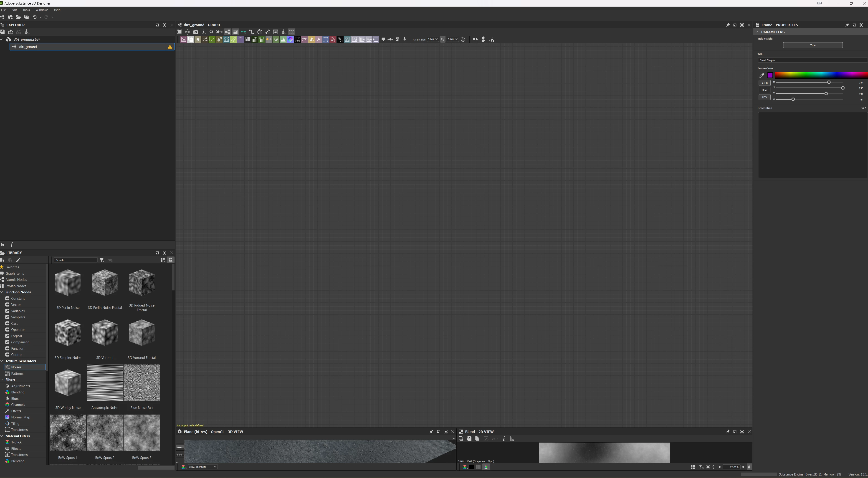
Task: Click the histogram icon in 2D View
Action: pyautogui.click(x=512, y=439)
